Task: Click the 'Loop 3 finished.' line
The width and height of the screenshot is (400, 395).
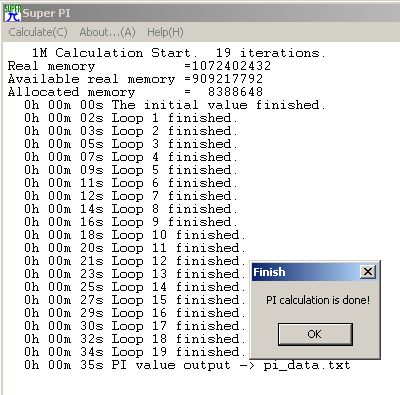Action: (x=131, y=144)
